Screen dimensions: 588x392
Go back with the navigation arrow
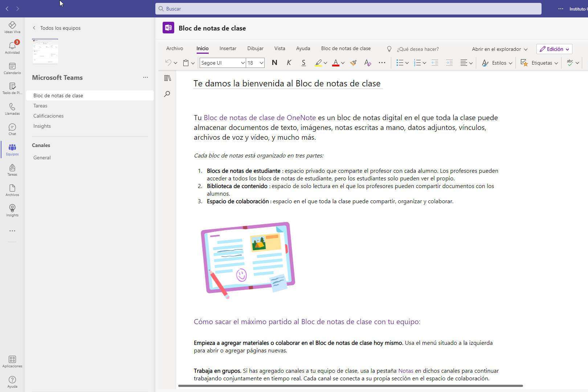(x=7, y=9)
